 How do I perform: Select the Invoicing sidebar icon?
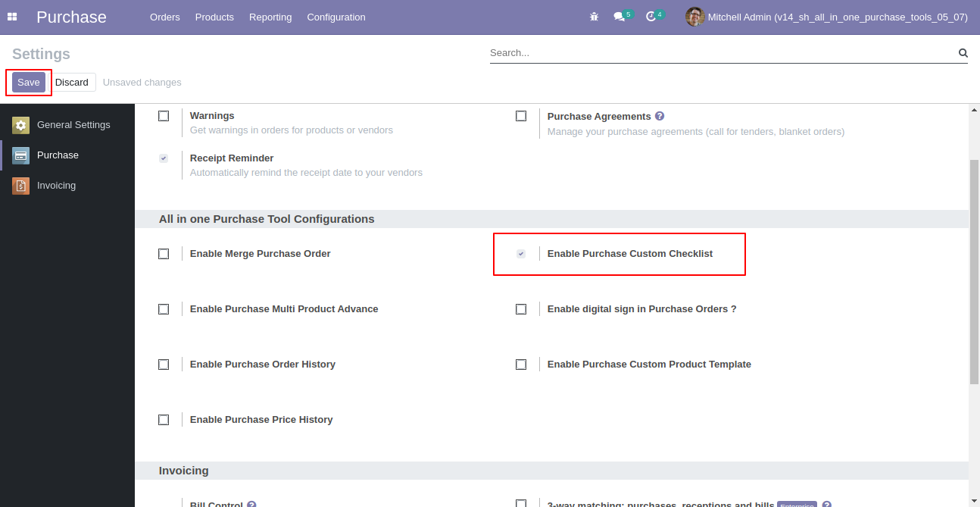pos(21,186)
